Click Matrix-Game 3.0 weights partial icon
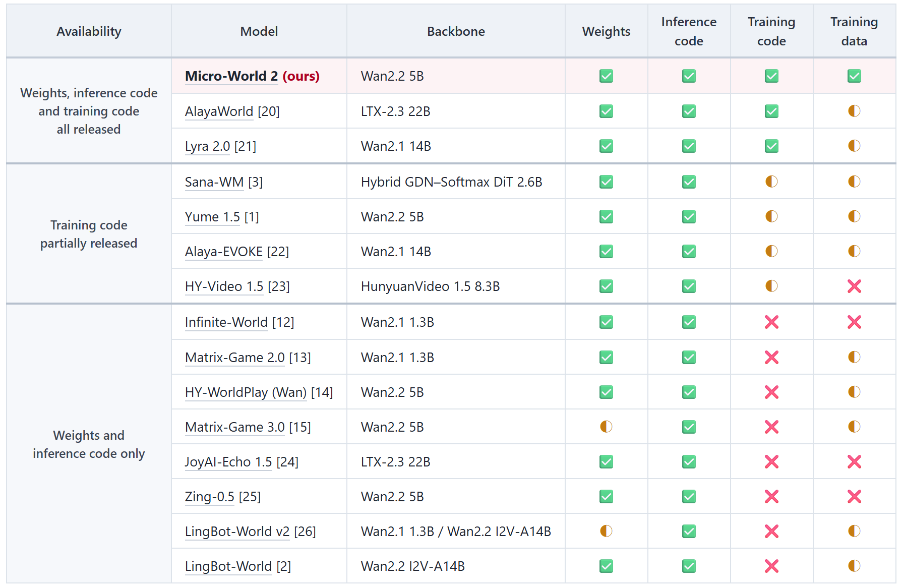This screenshot has height=588, width=902. (606, 427)
